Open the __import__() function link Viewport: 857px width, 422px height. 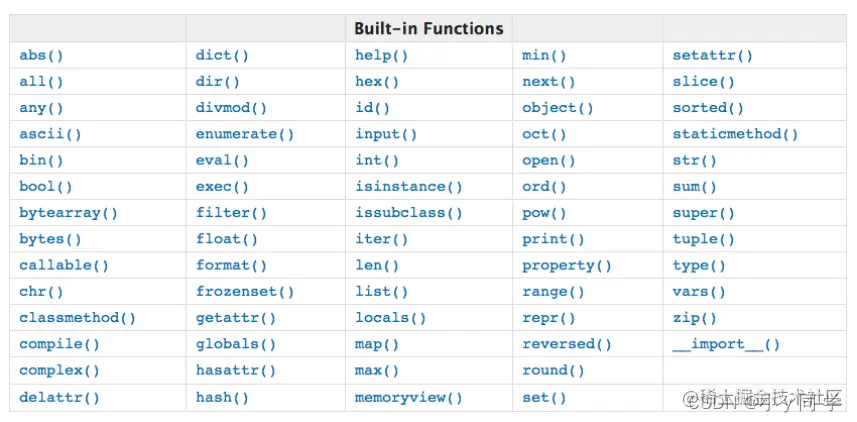coord(726,344)
